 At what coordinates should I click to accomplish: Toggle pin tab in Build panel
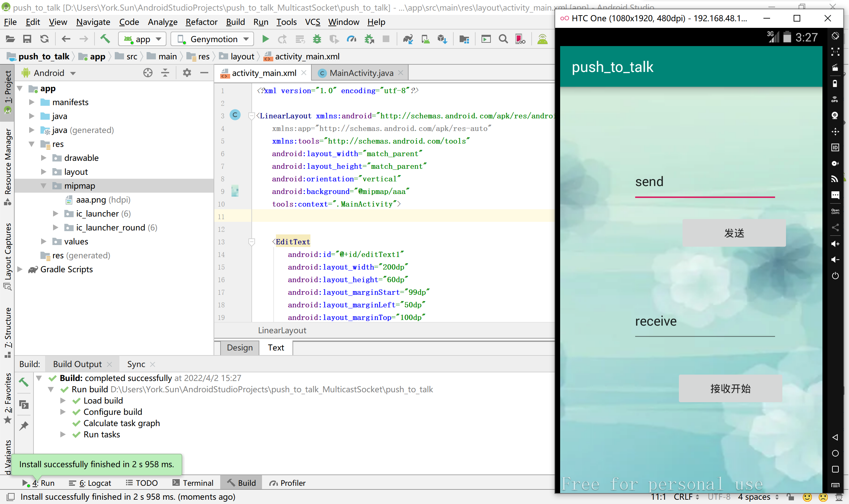[x=24, y=426]
